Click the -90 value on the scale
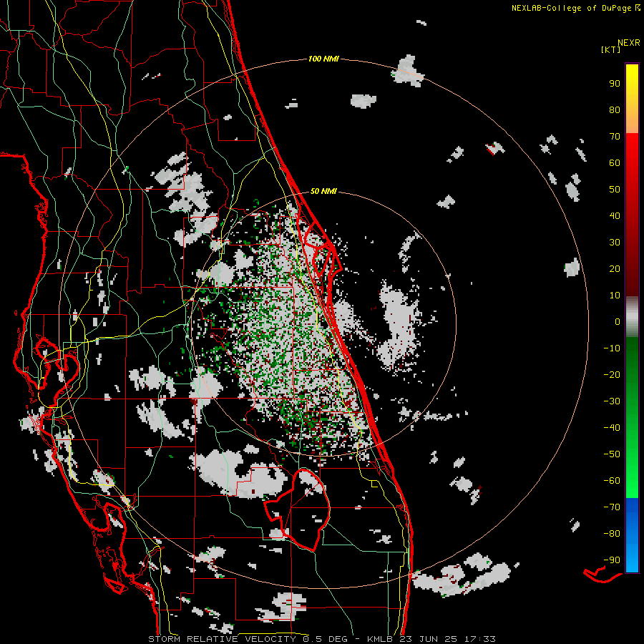 coord(612,560)
